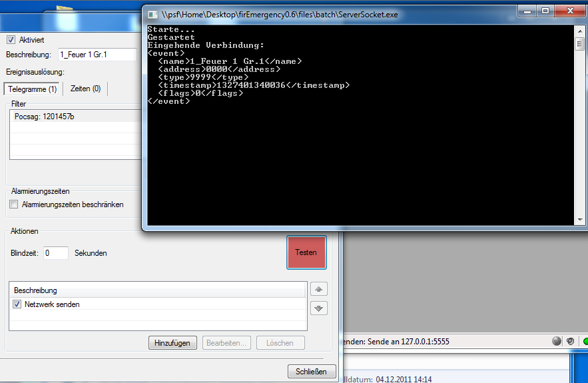The image size is (588, 383).
Task: Select the Telegramme (1) tab
Action: pyautogui.click(x=32, y=89)
